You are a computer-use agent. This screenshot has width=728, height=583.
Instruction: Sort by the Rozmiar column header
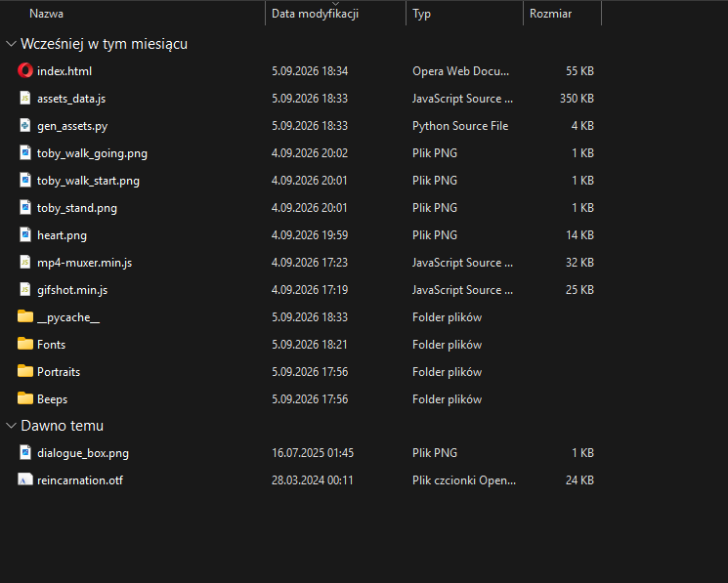pos(551,14)
